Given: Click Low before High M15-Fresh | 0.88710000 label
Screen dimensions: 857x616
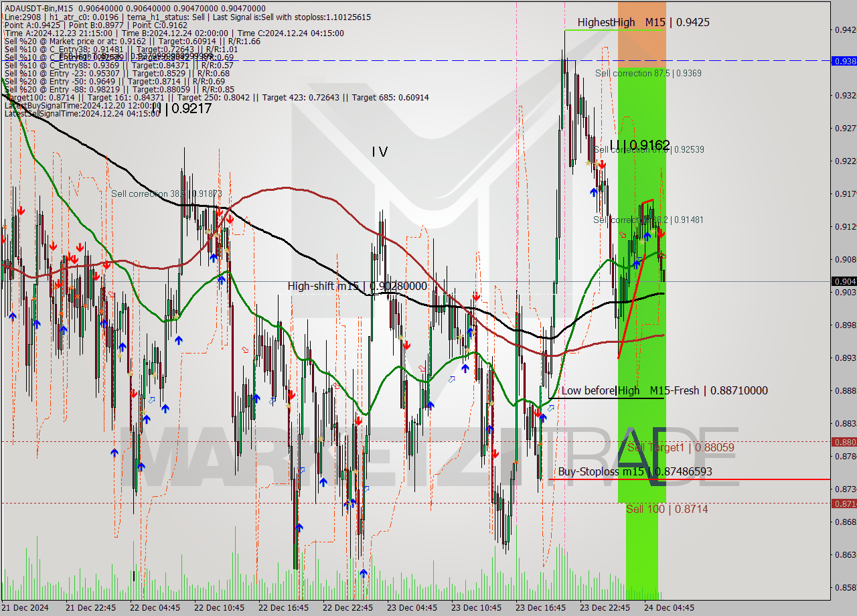Looking at the screenshot, I should (x=664, y=390).
